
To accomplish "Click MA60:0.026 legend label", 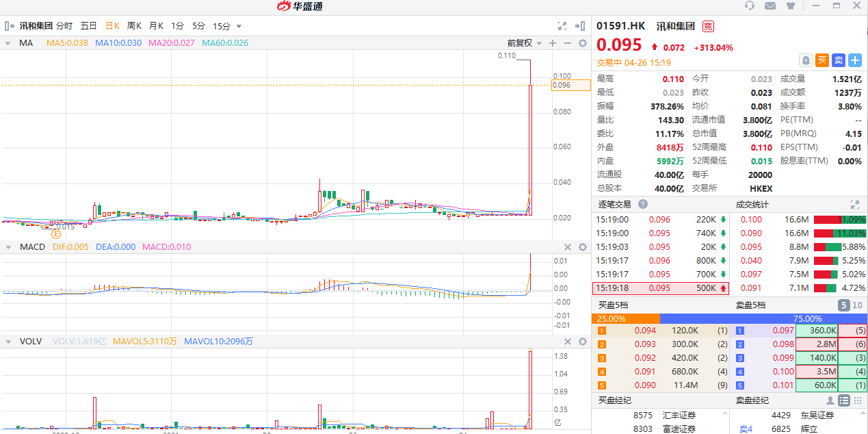I will pyautogui.click(x=225, y=42).
